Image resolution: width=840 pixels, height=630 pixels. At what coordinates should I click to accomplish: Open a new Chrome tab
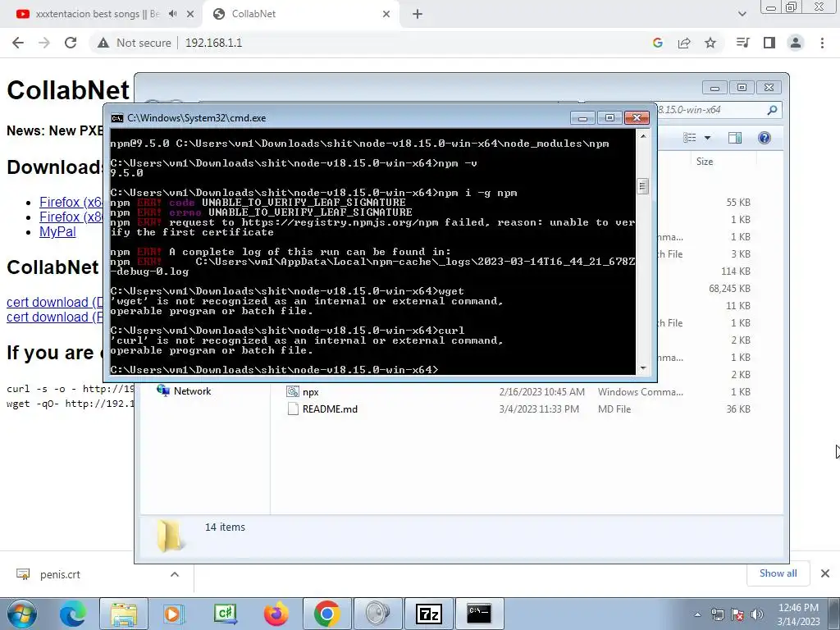coord(418,15)
